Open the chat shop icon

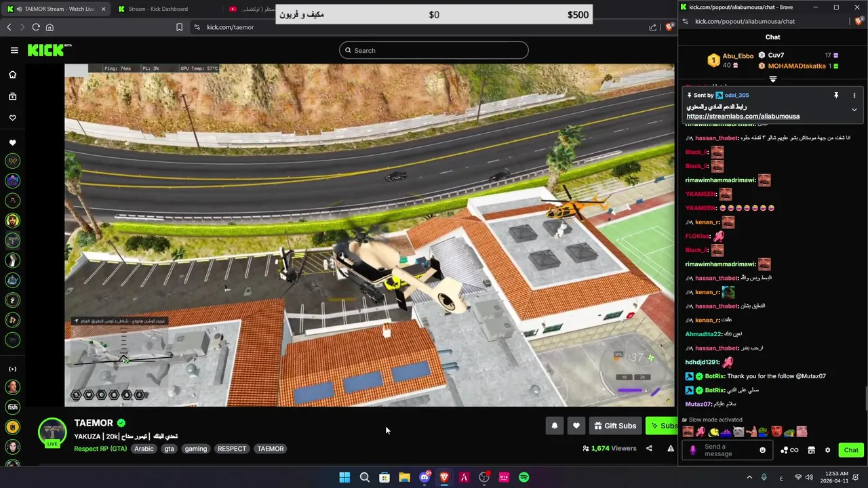click(811, 450)
